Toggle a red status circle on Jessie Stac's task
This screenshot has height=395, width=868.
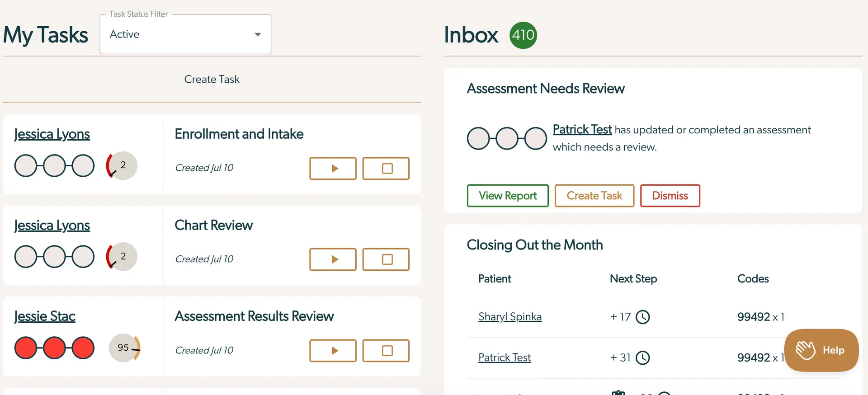[x=26, y=348]
